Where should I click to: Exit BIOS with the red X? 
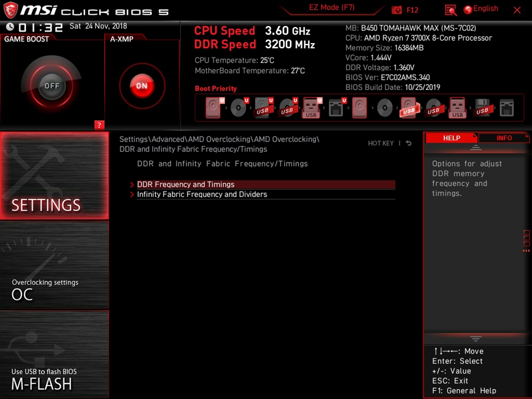coord(517,10)
